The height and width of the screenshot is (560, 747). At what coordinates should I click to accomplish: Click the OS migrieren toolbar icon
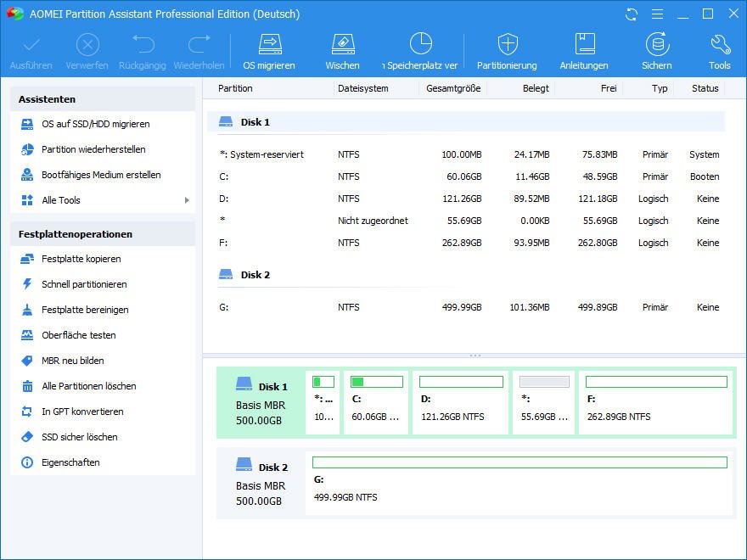pyautogui.click(x=269, y=44)
